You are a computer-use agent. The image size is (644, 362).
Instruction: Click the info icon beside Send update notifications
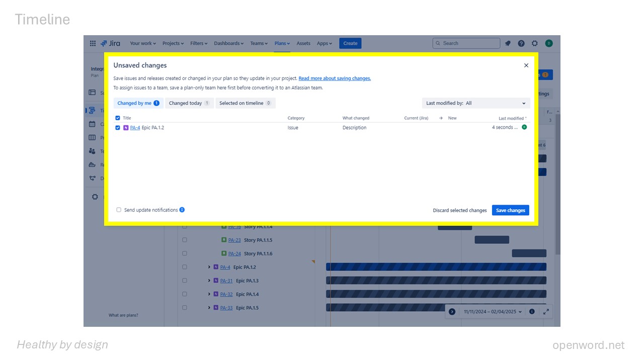[x=182, y=210]
